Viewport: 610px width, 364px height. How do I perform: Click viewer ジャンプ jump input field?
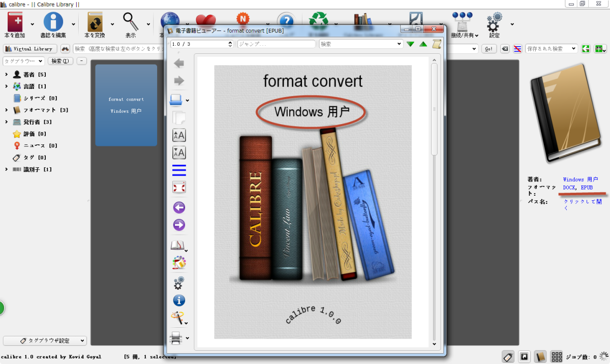coord(277,44)
